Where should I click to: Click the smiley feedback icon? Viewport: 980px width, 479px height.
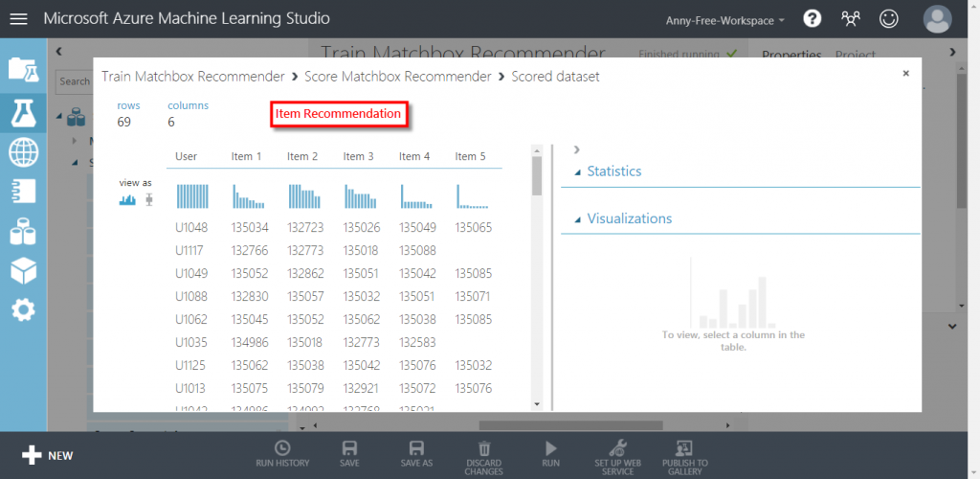pos(888,19)
